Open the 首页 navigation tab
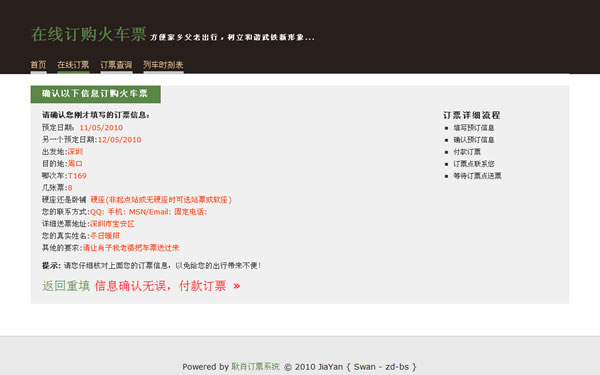Screen dimensions: 600x375 coord(38,65)
